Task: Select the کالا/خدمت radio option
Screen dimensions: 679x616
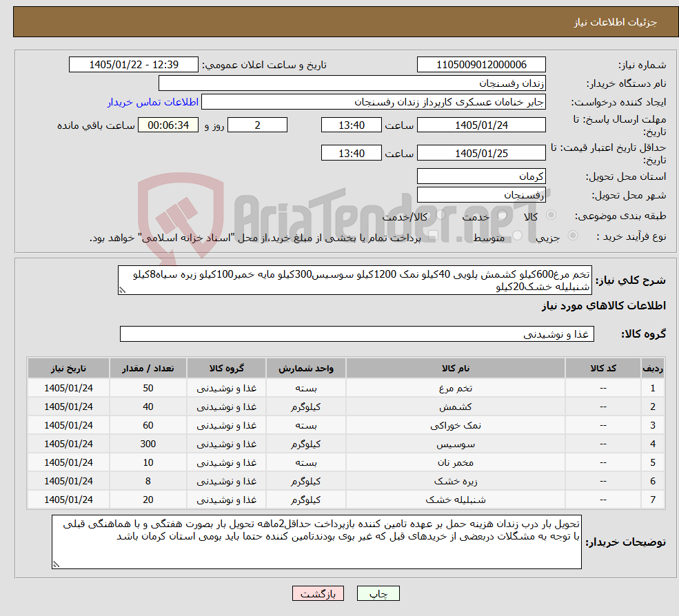Action: click(440, 215)
